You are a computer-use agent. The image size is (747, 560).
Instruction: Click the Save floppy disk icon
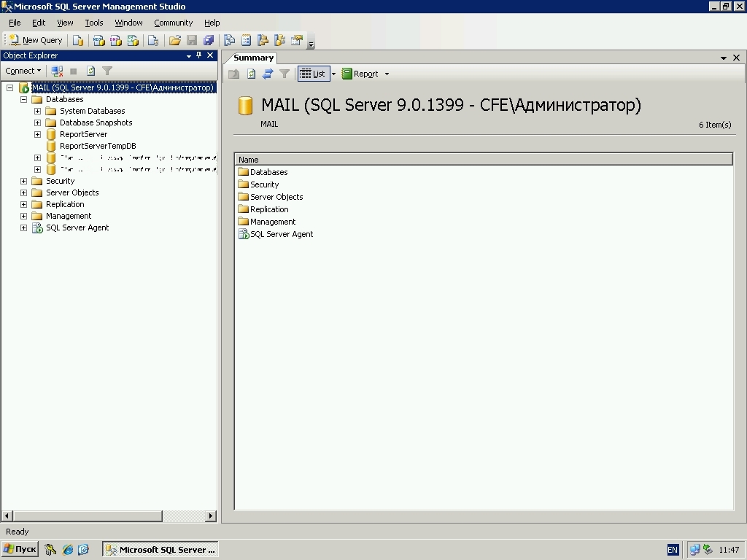tap(192, 41)
